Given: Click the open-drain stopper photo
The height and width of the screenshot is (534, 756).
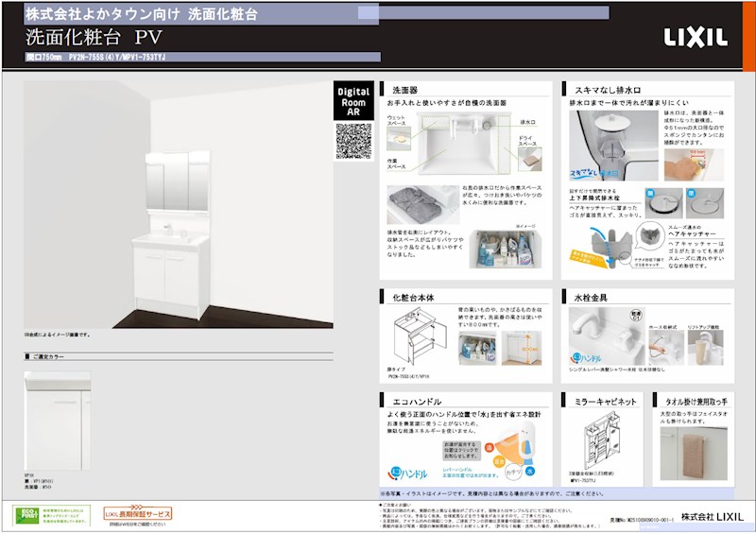Looking at the screenshot, I should point(663,202).
